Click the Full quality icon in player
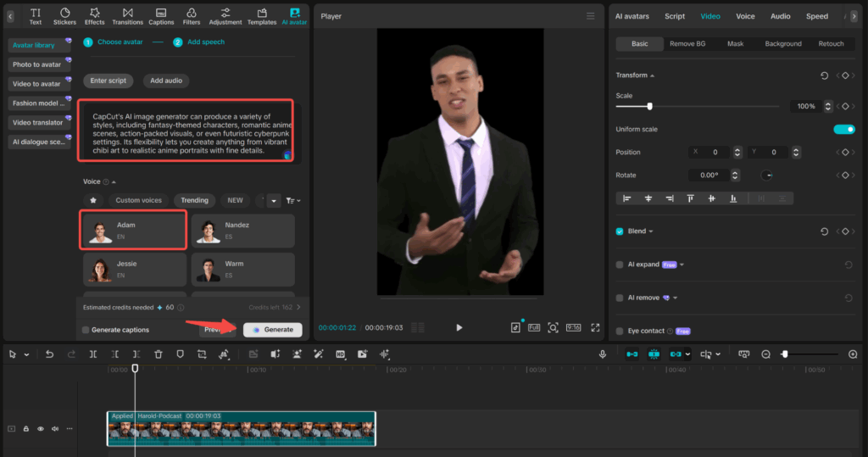Image resolution: width=868 pixels, height=457 pixels. point(534,327)
